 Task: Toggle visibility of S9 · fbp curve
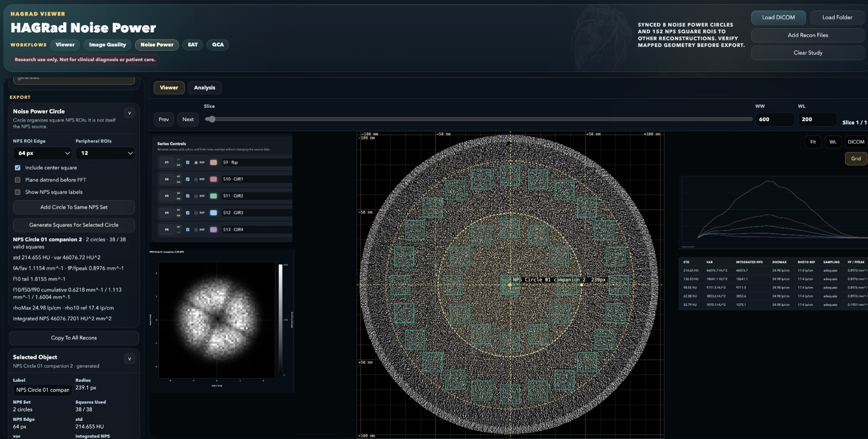click(188, 162)
